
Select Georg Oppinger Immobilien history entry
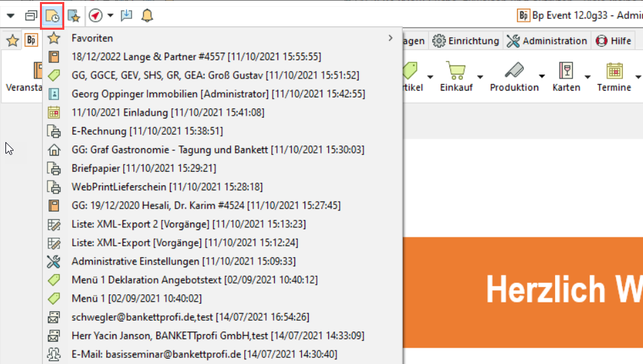[218, 94]
